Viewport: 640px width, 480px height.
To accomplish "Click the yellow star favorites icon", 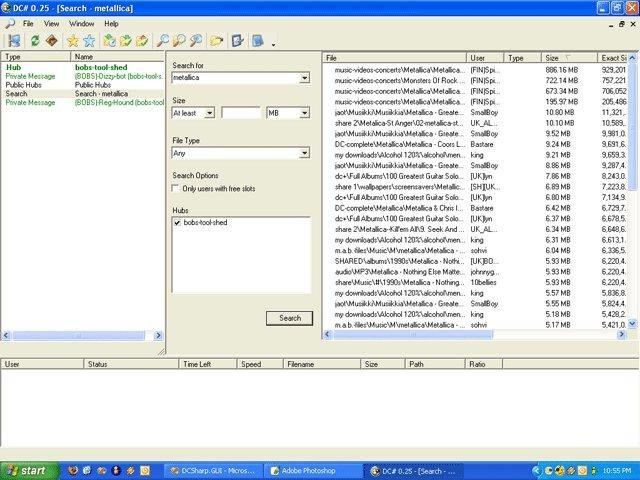I will click(73, 41).
